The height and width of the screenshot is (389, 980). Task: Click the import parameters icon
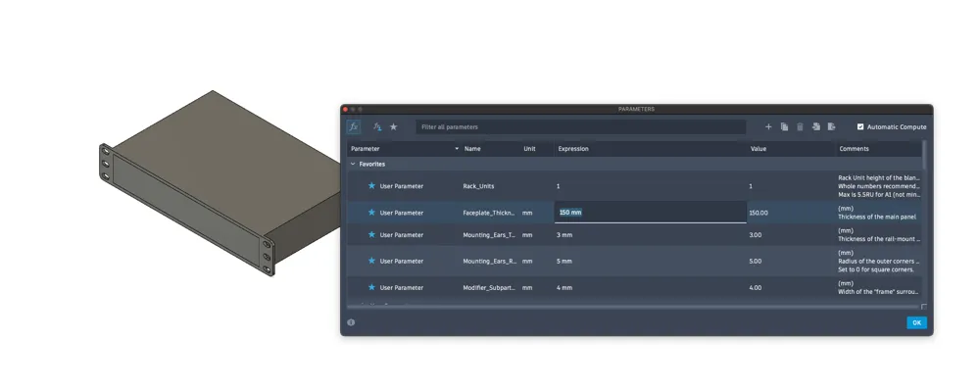(815, 127)
